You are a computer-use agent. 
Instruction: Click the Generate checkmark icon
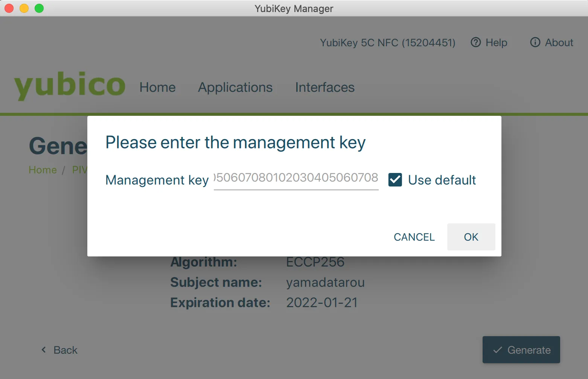point(498,350)
